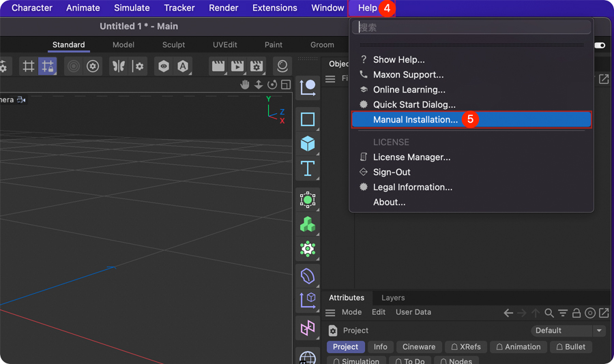The width and height of the screenshot is (614, 364).
Task: Open License Manager... entry
Action: click(x=471, y=157)
